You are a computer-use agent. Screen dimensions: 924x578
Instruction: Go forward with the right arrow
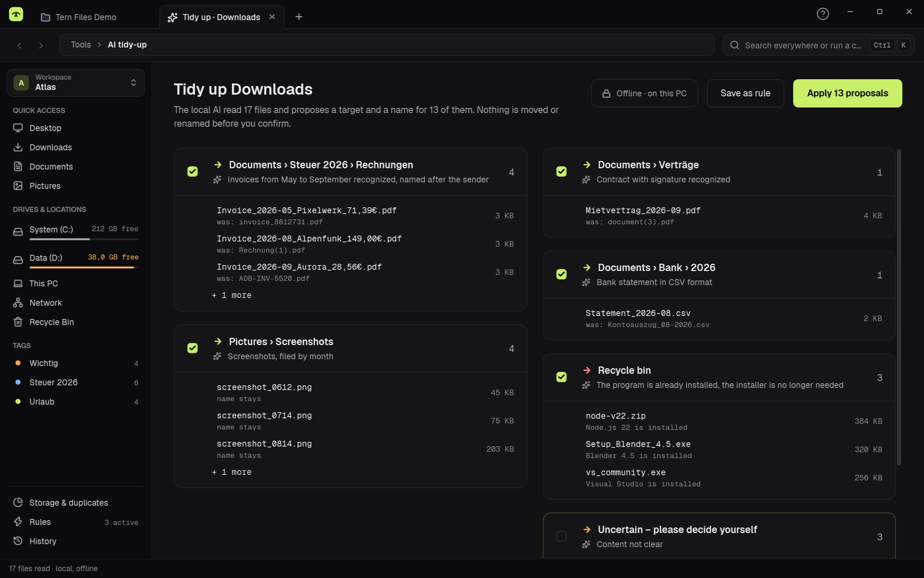click(41, 45)
